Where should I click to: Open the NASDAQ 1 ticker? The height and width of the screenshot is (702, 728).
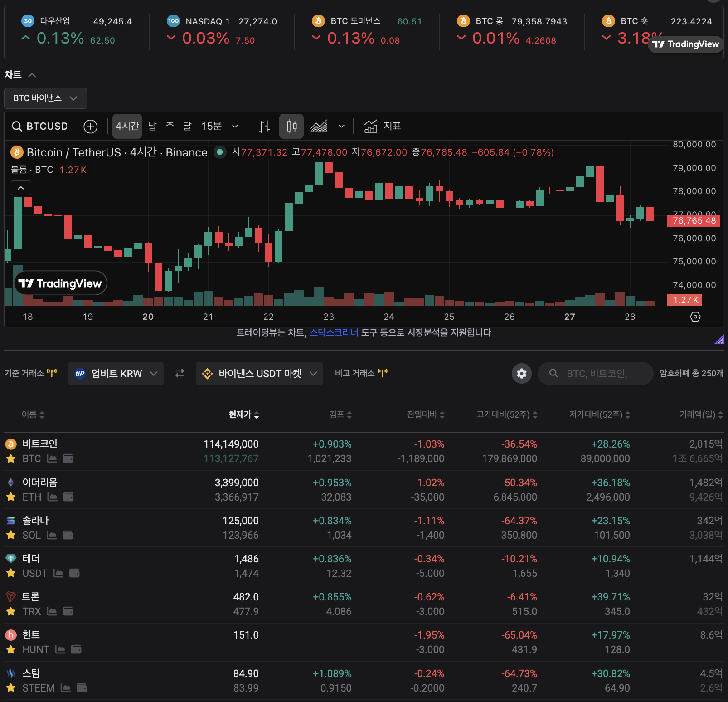222,31
